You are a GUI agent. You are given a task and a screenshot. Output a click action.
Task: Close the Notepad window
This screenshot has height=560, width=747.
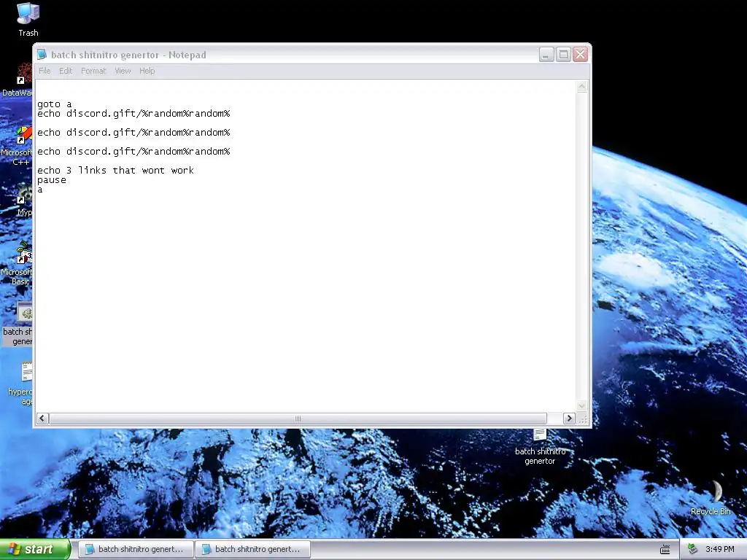pos(580,54)
